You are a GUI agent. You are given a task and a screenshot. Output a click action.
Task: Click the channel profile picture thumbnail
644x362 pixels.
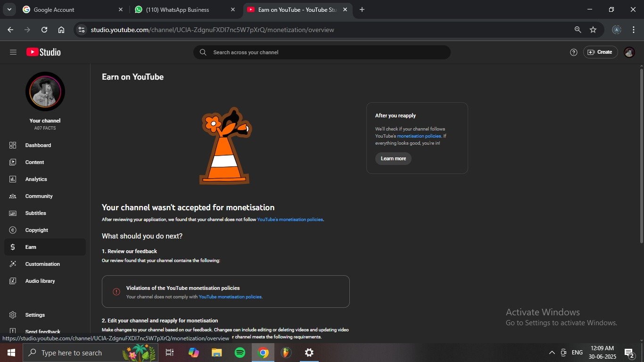pos(45,91)
